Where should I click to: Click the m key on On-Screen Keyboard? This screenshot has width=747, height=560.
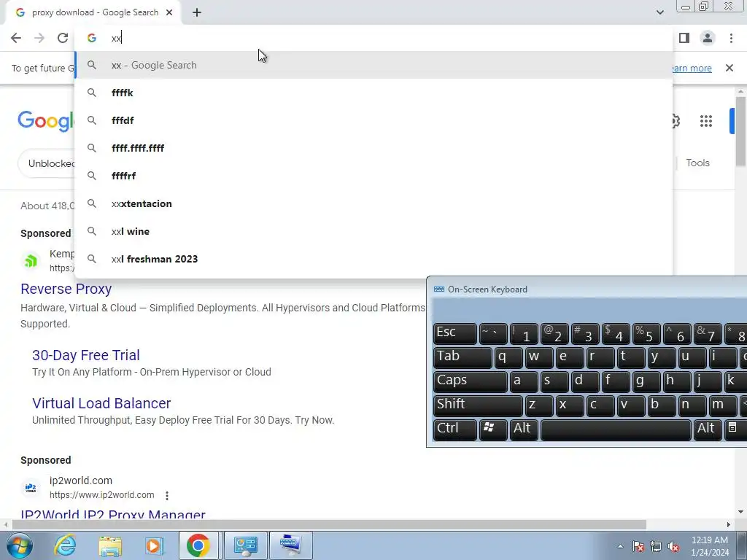723,405
